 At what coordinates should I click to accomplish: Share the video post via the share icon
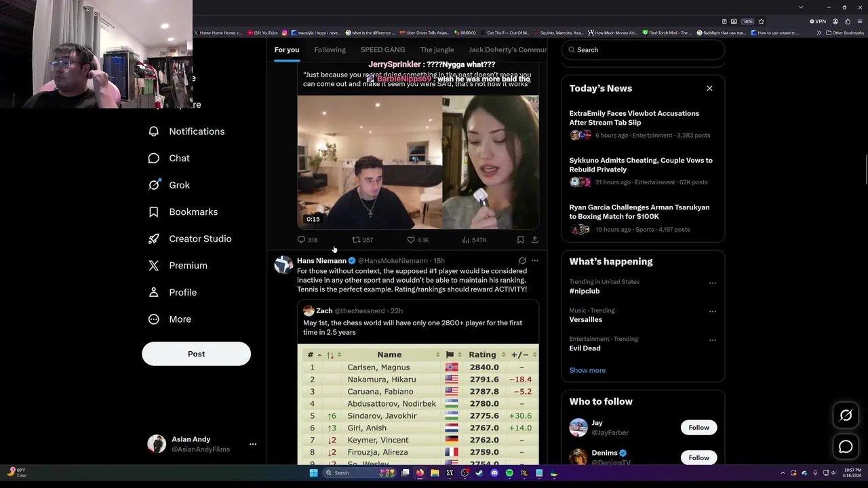(535, 240)
